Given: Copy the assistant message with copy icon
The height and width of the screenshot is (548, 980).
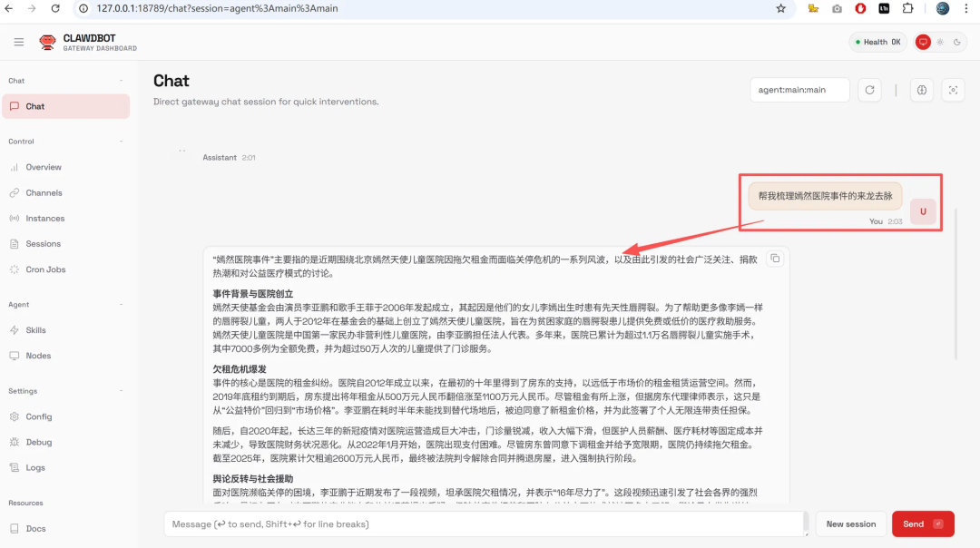Looking at the screenshot, I should tap(774, 259).
